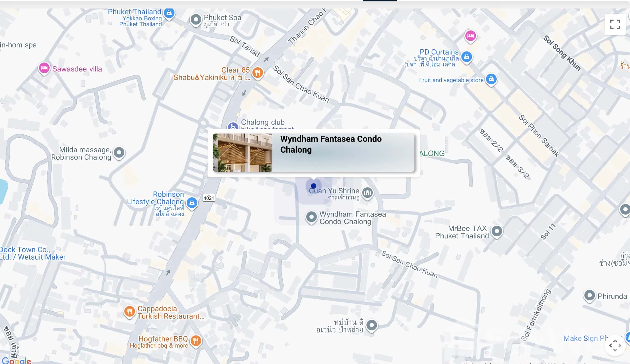Viewport: 630px width, 364px height.
Task: Select the Milda massage location pin
Action: point(119,153)
